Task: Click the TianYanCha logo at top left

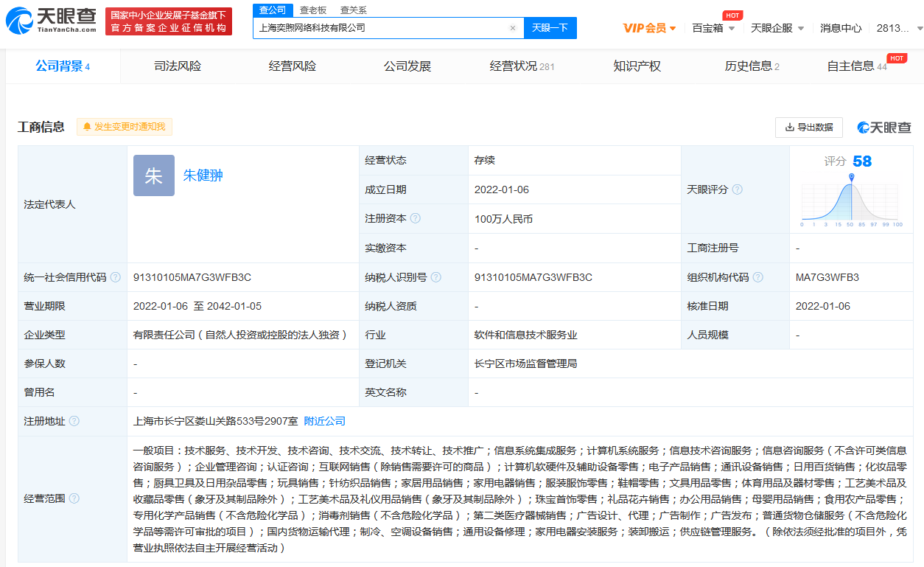Action: click(50, 21)
